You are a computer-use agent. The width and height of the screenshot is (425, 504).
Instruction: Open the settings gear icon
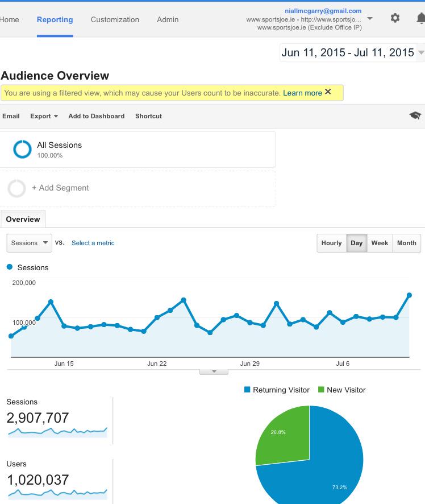pyautogui.click(x=395, y=18)
